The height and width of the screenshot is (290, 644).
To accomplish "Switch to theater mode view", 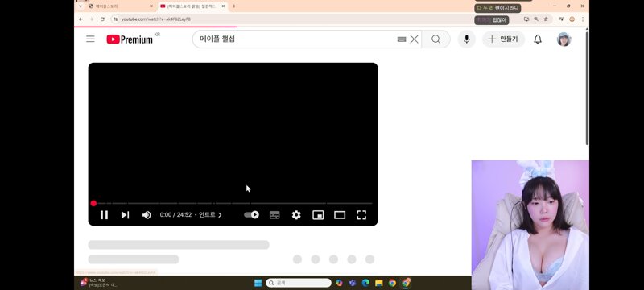I will 340,215.
